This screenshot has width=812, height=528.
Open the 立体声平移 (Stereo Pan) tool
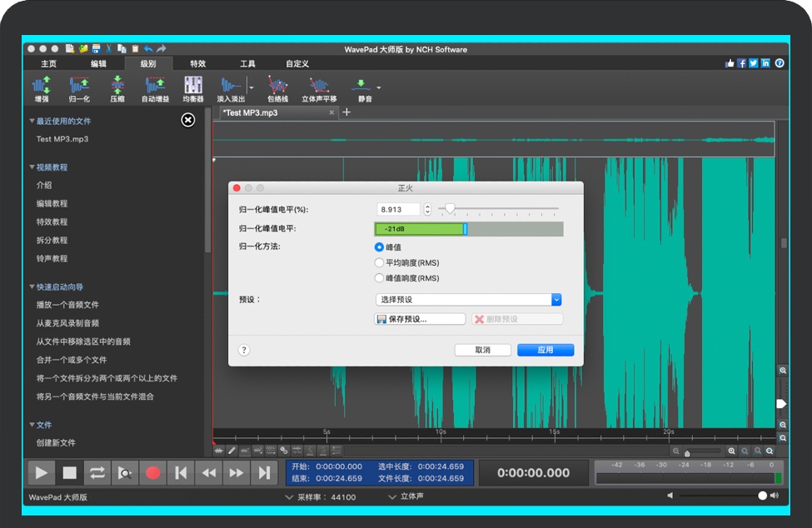[319, 88]
